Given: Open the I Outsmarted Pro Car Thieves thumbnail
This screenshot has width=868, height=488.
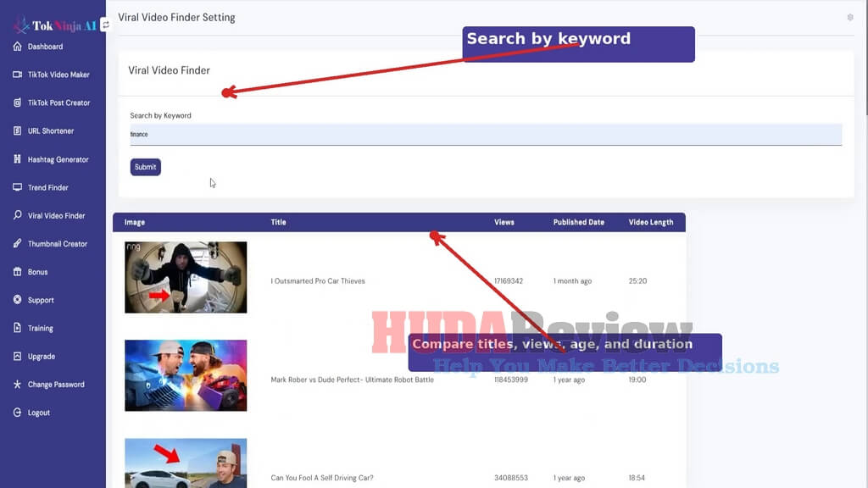Looking at the screenshot, I should click(186, 277).
